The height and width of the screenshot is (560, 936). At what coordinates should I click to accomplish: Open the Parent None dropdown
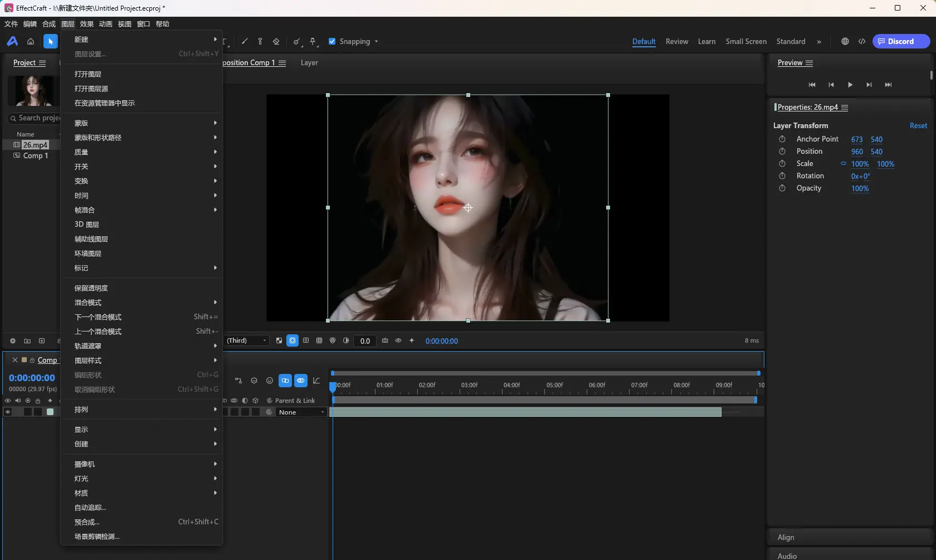tap(301, 412)
